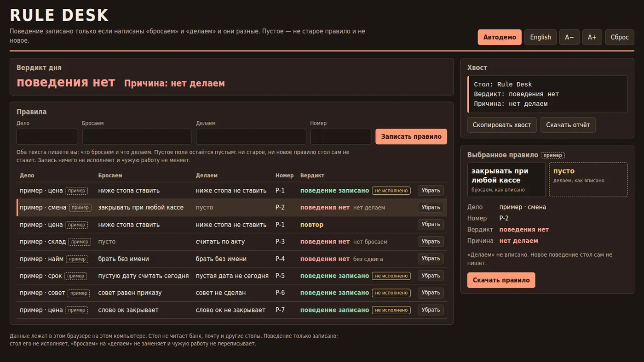This screenshot has width=644, height=362.
Task: Switch language with the English button
Action: click(540, 37)
